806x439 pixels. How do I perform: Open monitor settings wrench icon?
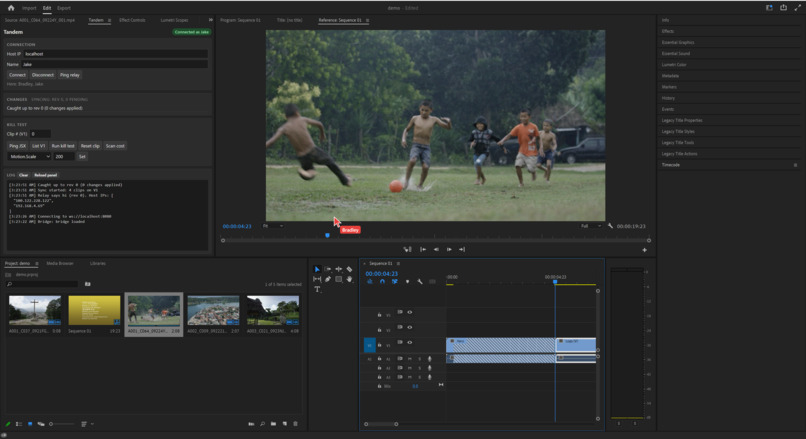(610, 226)
